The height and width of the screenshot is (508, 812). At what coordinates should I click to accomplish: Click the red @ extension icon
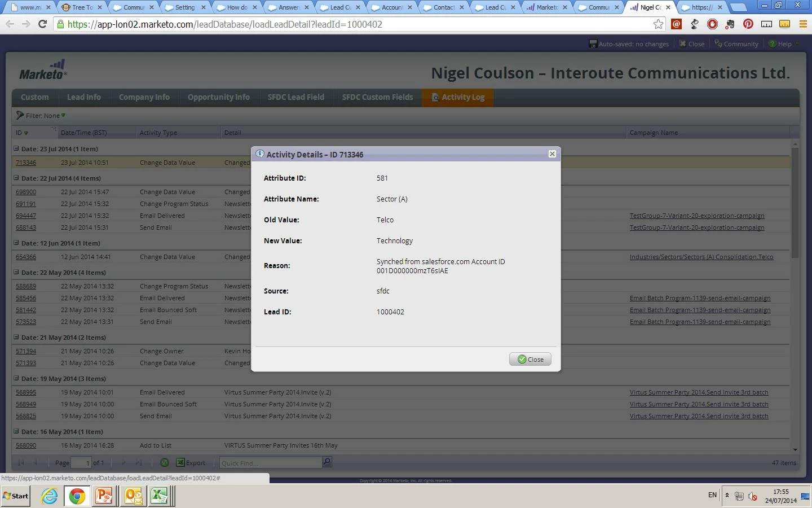(677, 24)
